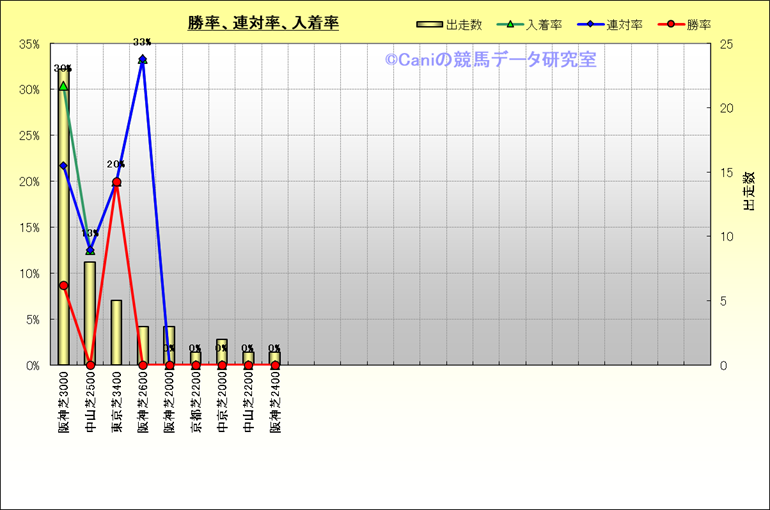Image resolution: width=770 pixels, height=510 pixels.
Task: Select the red 勝率 point at 阪神芝3000
Action: coord(64,285)
